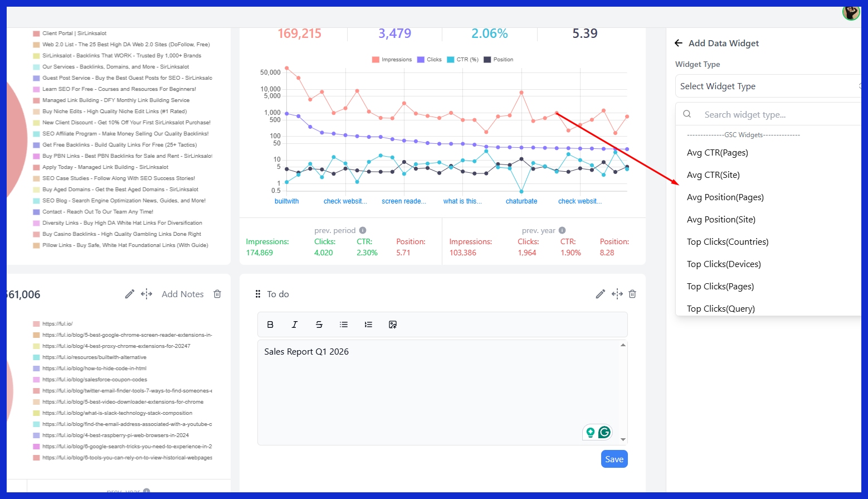Screen dimensions: 868x499
Task: Click the Save button below the note
Action: tap(614, 458)
